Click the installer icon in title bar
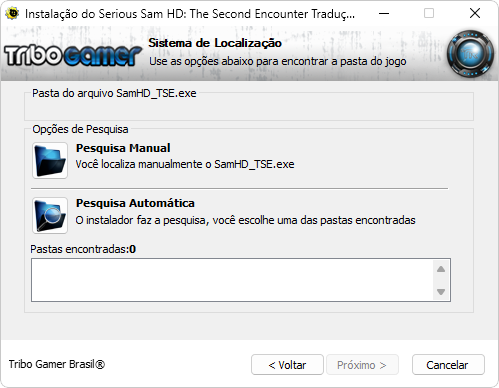This screenshot has width=499, height=388. [x=13, y=14]
